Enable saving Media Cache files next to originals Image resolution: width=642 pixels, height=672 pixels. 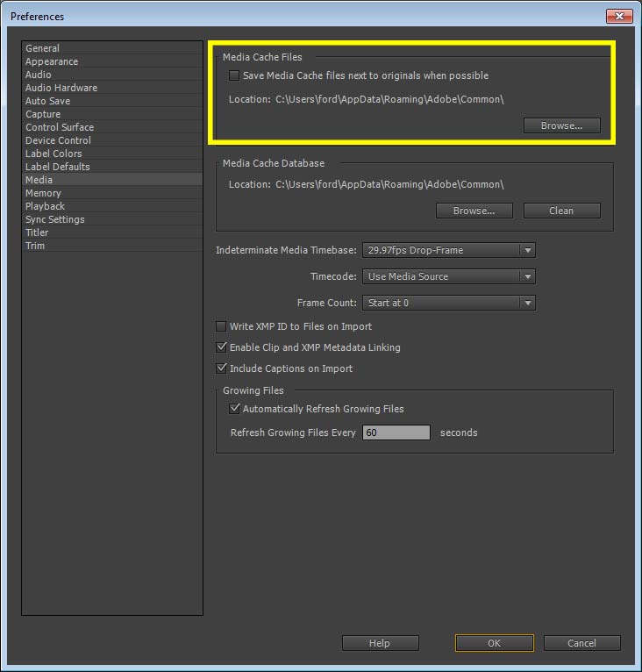coord(234,75)
